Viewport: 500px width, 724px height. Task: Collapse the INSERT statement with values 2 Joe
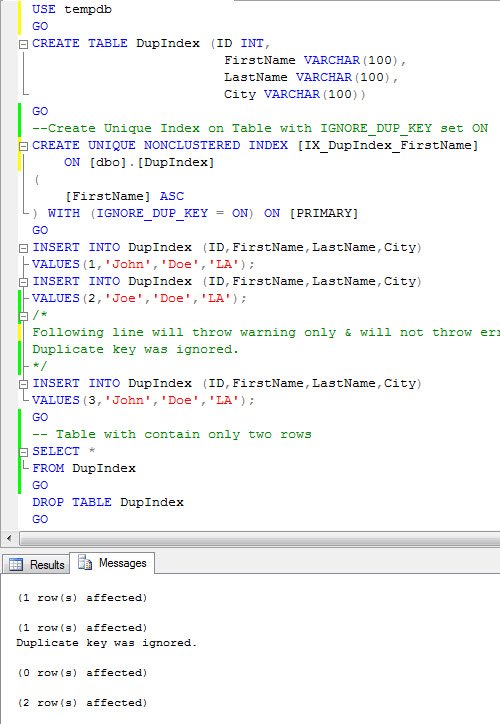pos(23,282)
